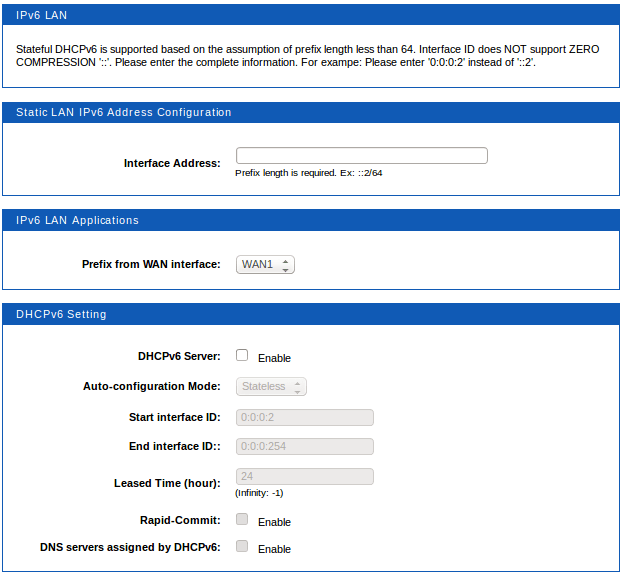The width and height of the screenshot is (627, 579).
Task: Click the prefix length required hint text
Action: coord(308,173)
